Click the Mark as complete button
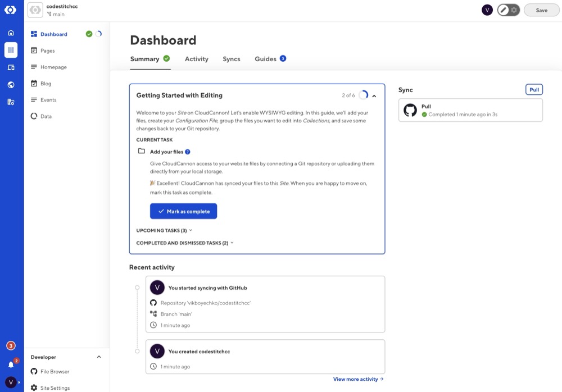Image resolution: width=562 pixels, height=392 pixels. point(183,211)
